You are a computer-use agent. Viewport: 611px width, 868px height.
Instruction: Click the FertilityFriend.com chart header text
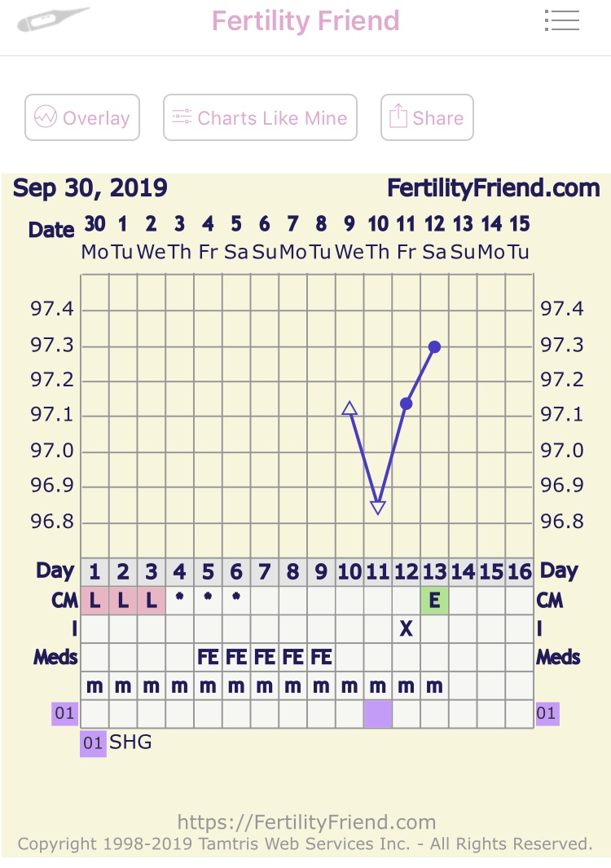pyautogui.click(x=493, y=188)
